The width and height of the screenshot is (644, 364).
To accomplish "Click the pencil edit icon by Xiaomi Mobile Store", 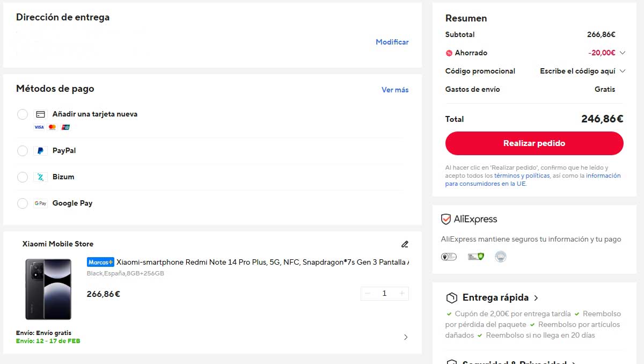I will (x=405, y=244).
